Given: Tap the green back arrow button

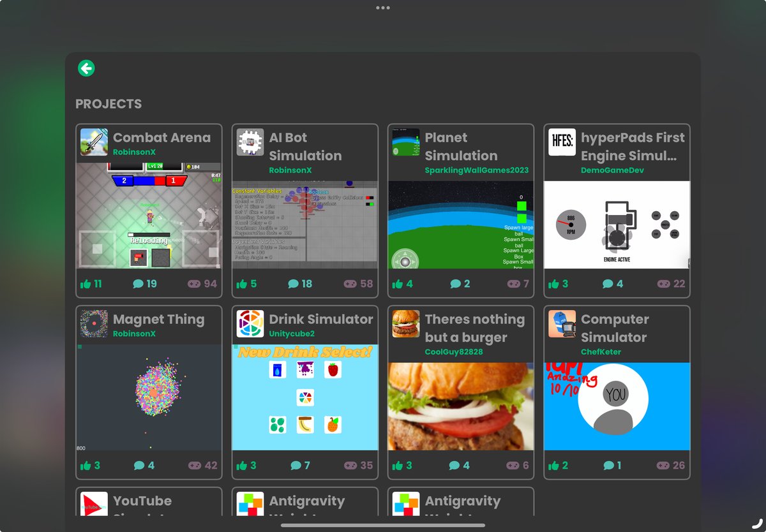Looking at the screenshot, I should 86,68.
